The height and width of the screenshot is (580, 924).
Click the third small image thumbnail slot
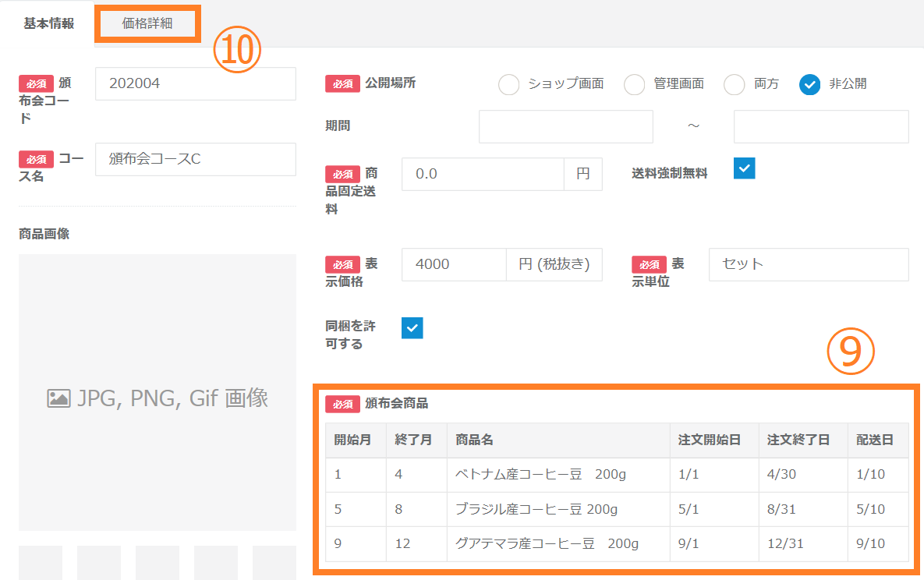point(158,563)
